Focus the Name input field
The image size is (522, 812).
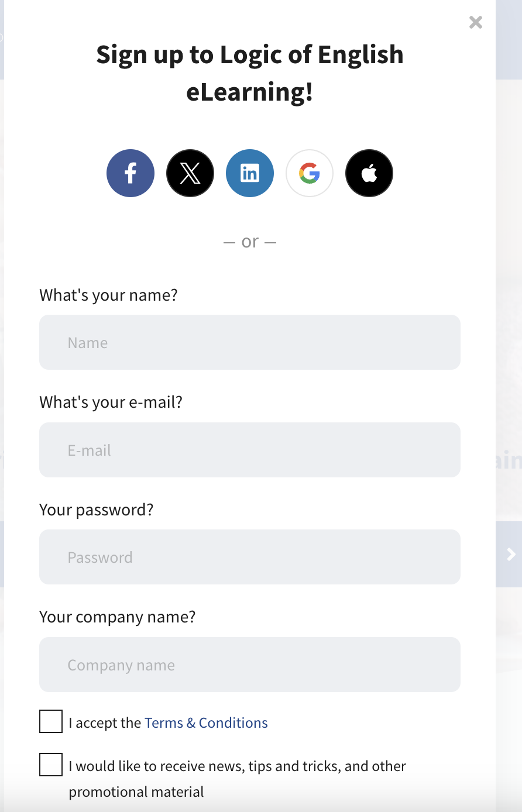[250, 342]
